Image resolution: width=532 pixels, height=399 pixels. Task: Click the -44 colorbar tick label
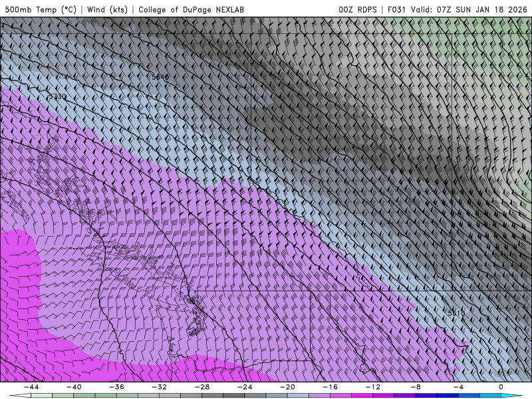[x=31, y=387]
